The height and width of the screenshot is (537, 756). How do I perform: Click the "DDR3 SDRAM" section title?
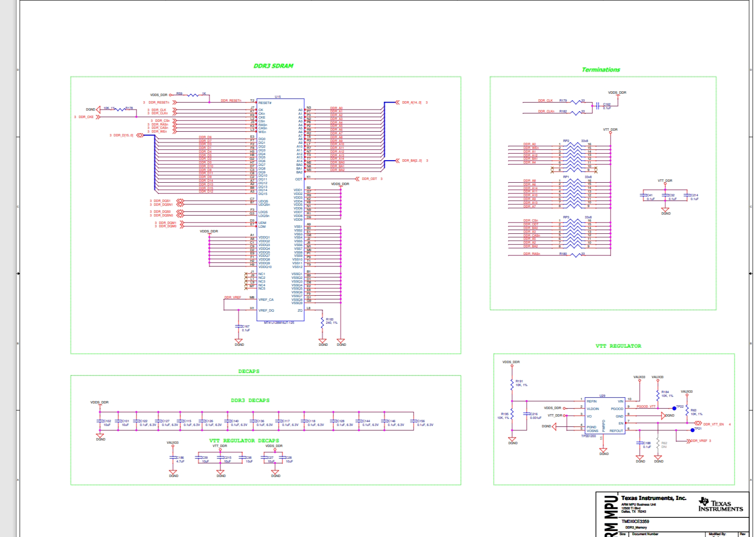[x=273, y=66]
